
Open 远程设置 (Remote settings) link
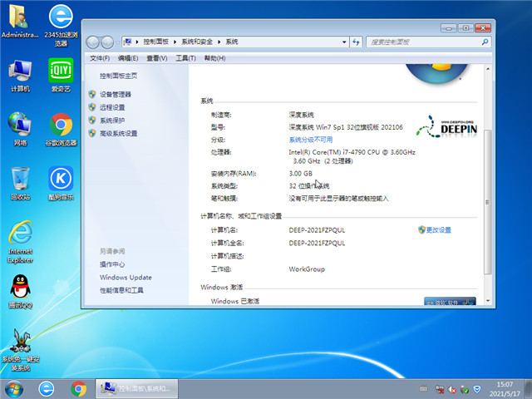pos(112,107)
